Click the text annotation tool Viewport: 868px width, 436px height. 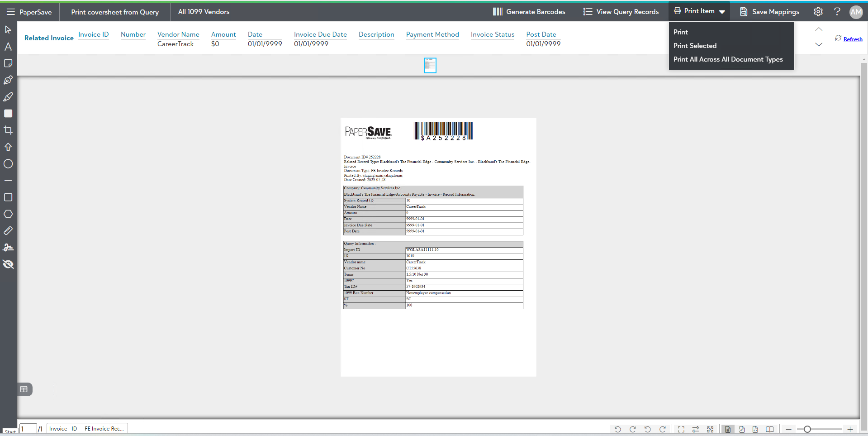click(x=8, y=47)
